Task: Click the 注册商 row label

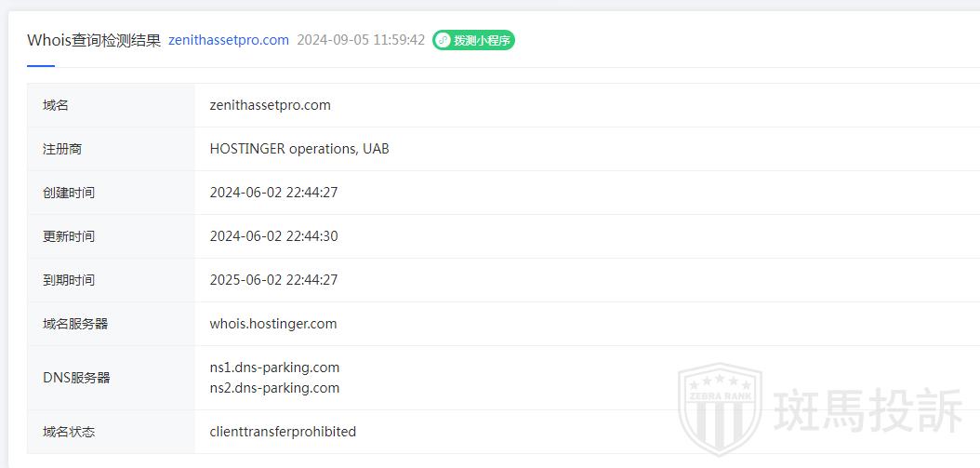Action: pyautogui.click(x=62, y=149)
